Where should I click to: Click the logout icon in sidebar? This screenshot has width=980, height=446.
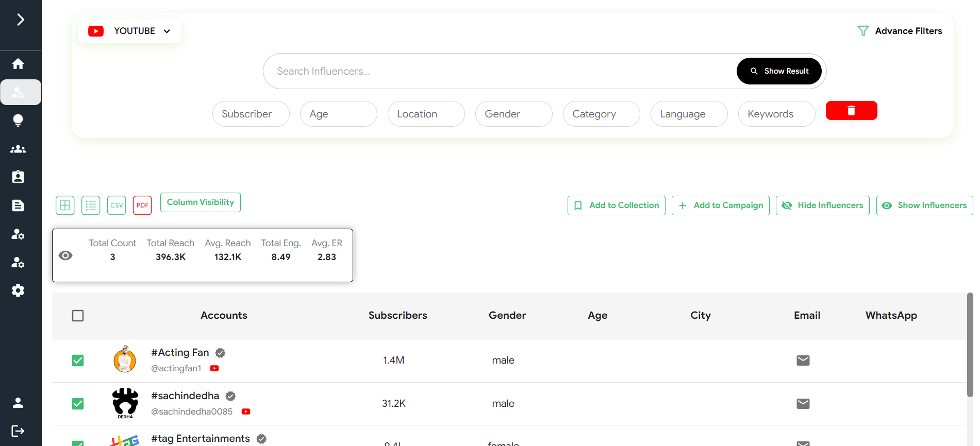click(18, 431)
